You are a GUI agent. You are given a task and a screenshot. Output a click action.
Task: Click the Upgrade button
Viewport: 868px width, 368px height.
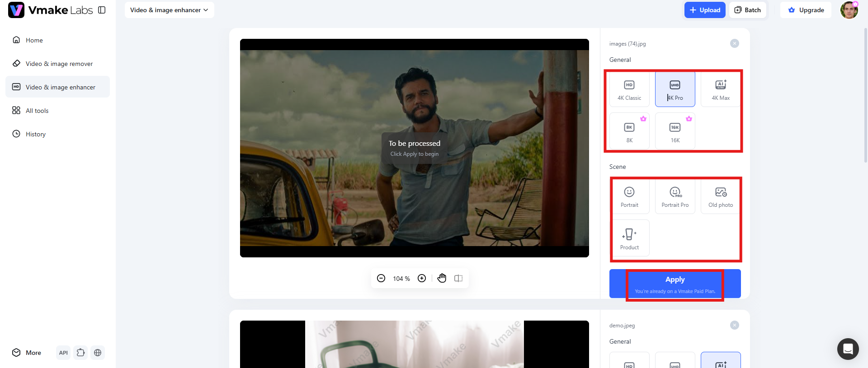click(806, 10)
